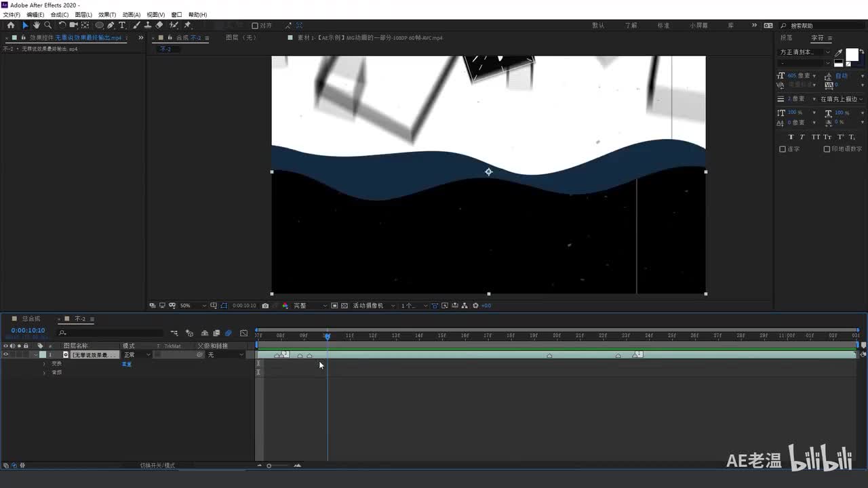
Task: Switch to the 段落 paragraph panel tab
Action: pos(787,38)
